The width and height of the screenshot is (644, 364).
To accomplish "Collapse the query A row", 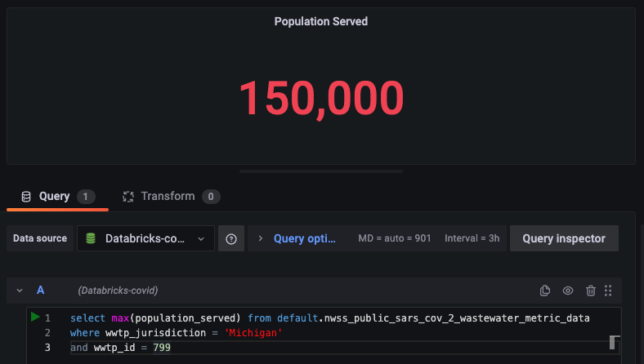I will [x=20, y=291].
